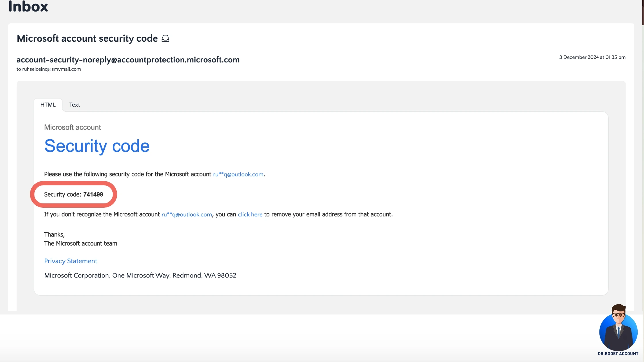Open the Privacy Statement link
Screen dimensions: 644x362
(x=70, y=261)
